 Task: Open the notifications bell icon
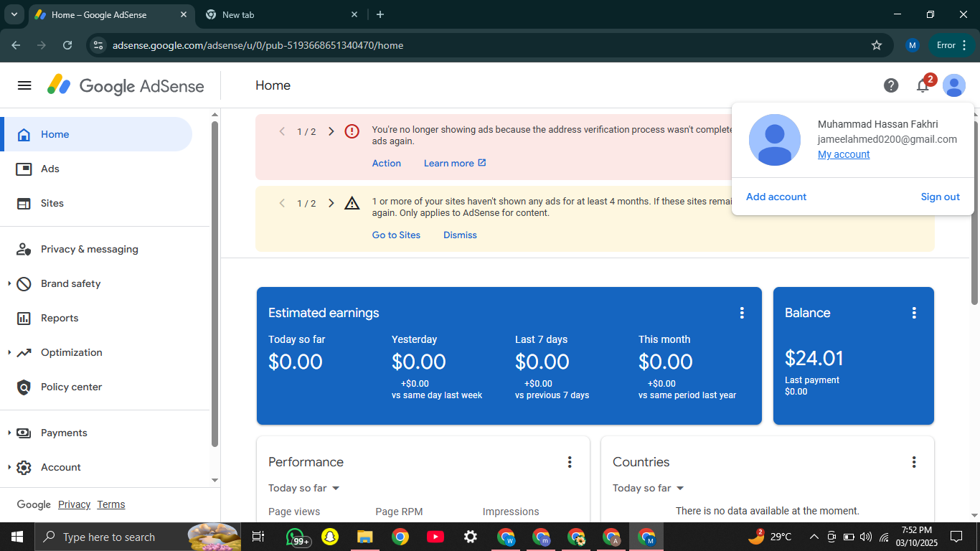point(923,85)
